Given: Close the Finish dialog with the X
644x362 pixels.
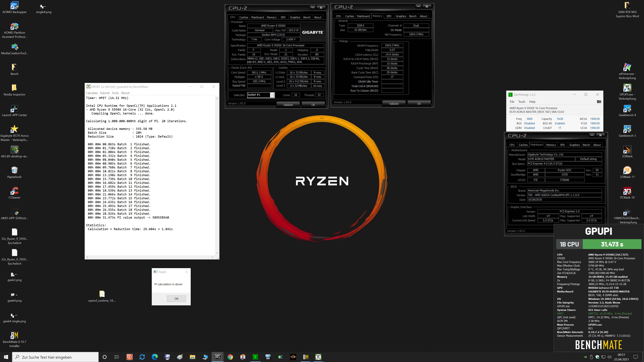Looking at the screenshot, I should click(x=186, y=272).
